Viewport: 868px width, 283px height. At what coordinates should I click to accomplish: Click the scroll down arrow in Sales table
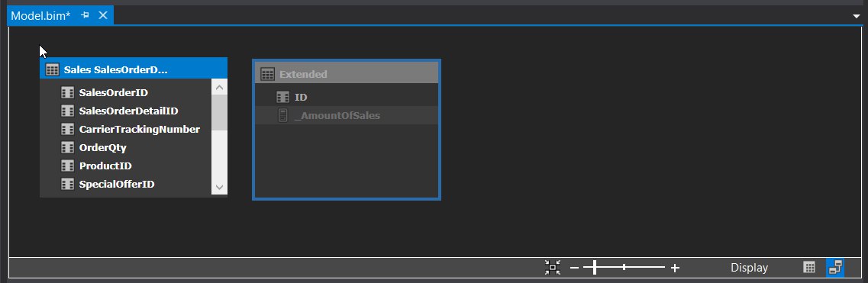(x=219, y=188)
